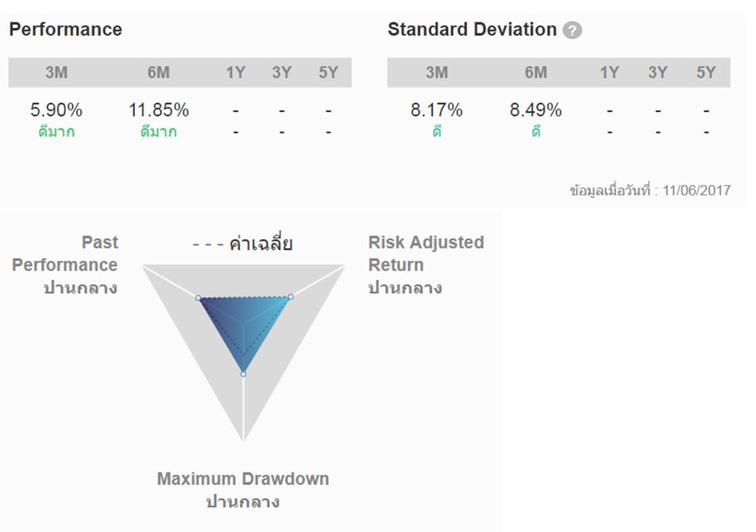Click the 3Y header under Performance
The image size is (756, 532).
(281, 73)
